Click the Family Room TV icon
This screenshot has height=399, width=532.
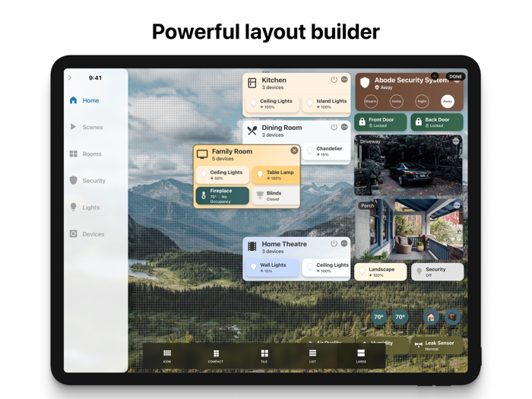tap(202, 154)
